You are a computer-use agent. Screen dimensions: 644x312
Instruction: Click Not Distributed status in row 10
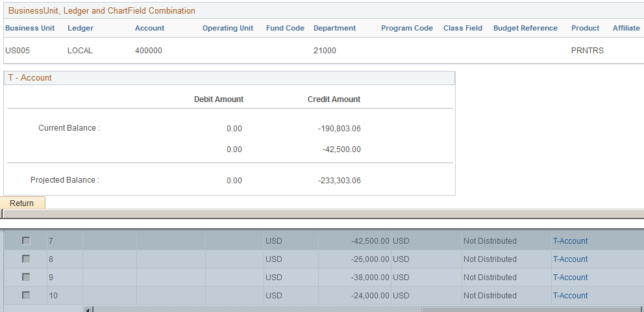point(490,296)
